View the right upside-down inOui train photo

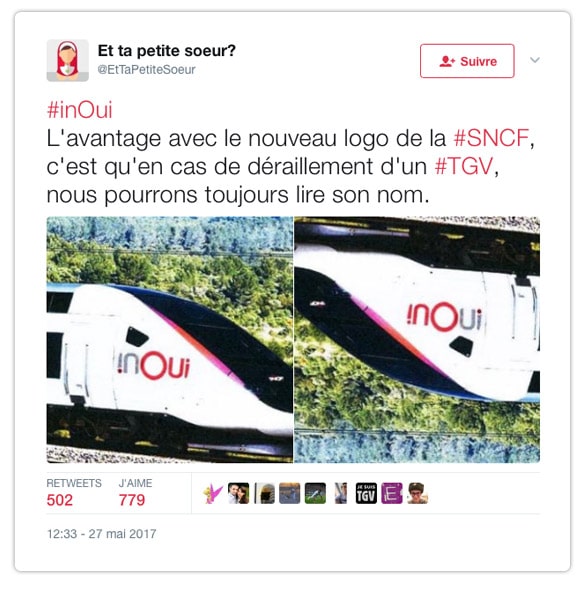tap(417, 340)
